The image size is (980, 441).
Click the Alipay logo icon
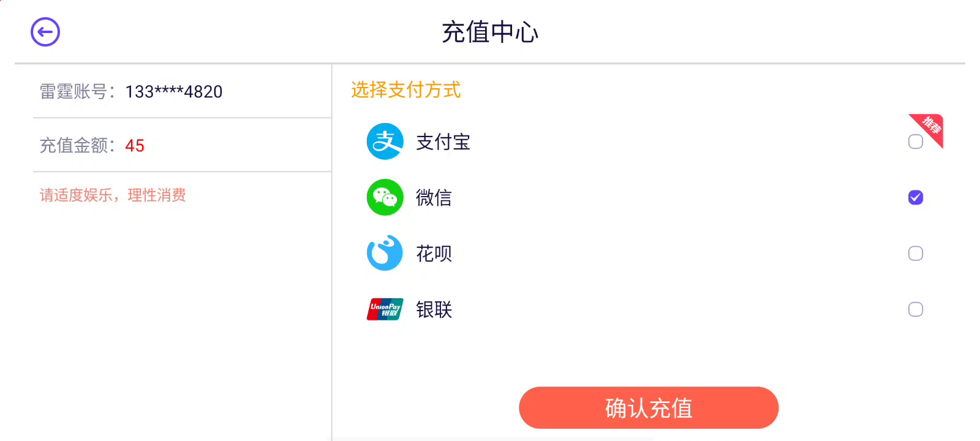tap(385, 141)
